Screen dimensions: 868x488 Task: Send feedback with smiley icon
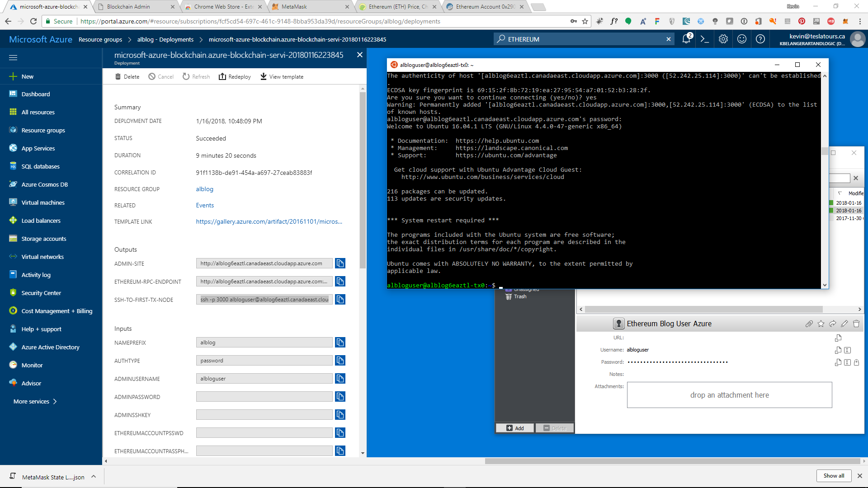point(742,39)
